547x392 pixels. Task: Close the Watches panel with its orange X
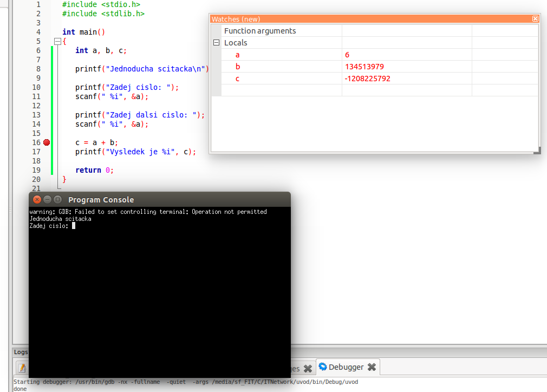[x=535, y=18]
